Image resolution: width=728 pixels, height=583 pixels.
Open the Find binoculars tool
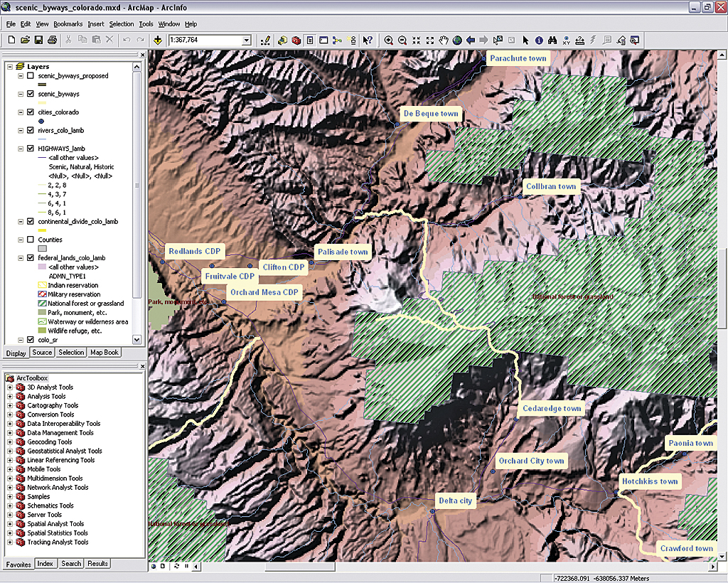coord(552,41)
